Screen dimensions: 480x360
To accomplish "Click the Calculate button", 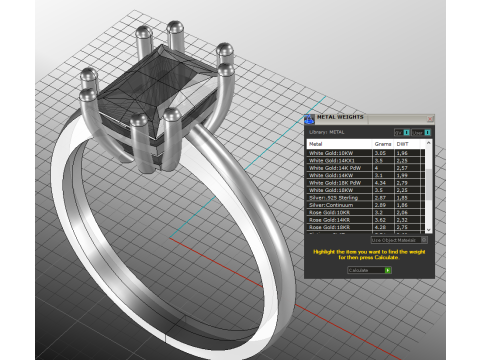I will 369,270.
